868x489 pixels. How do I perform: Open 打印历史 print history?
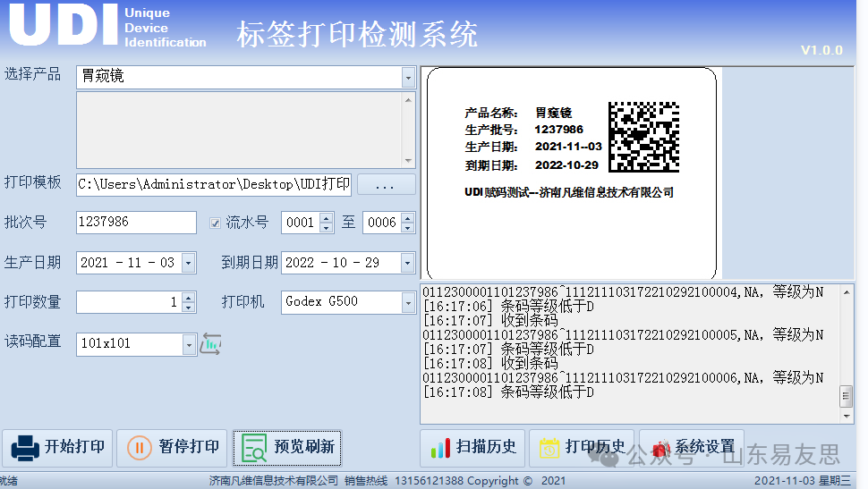pyautogui.click(x=583, y=448)
